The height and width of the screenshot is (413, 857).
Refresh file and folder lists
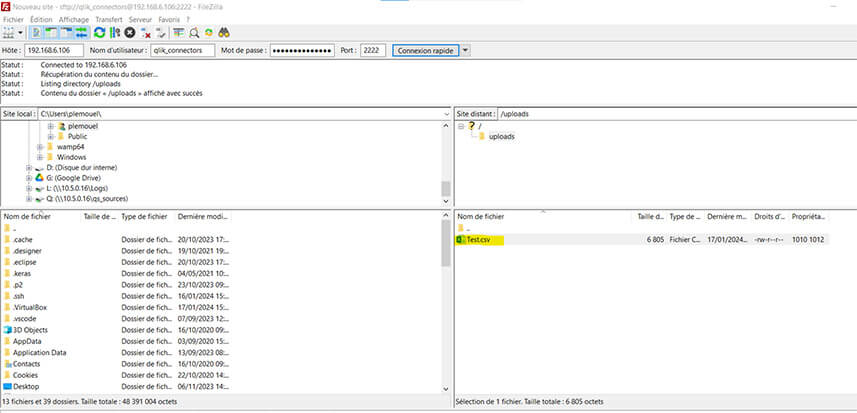click(x=99, y=33)
